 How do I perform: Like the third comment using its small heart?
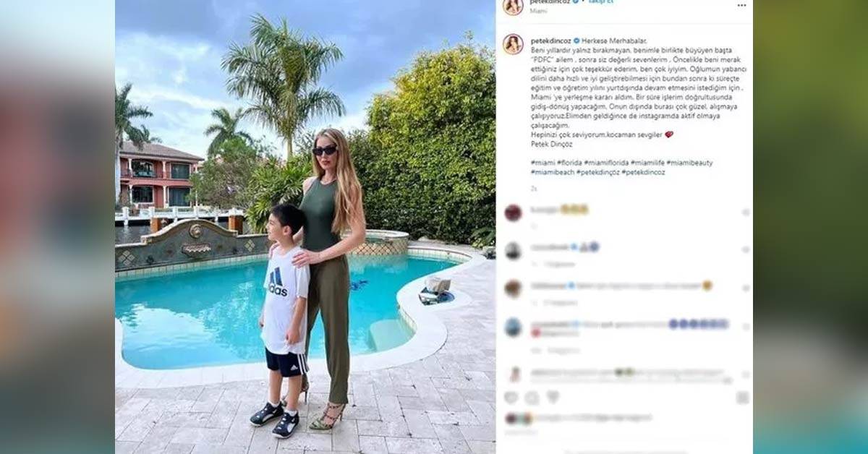coord(745,288)
